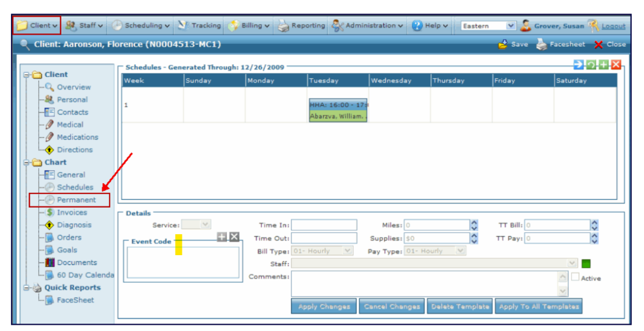Click the green refresh schedule icon
Image resolution: width=644 pixels, height=331 pixels.
click(x=591, y=65)
